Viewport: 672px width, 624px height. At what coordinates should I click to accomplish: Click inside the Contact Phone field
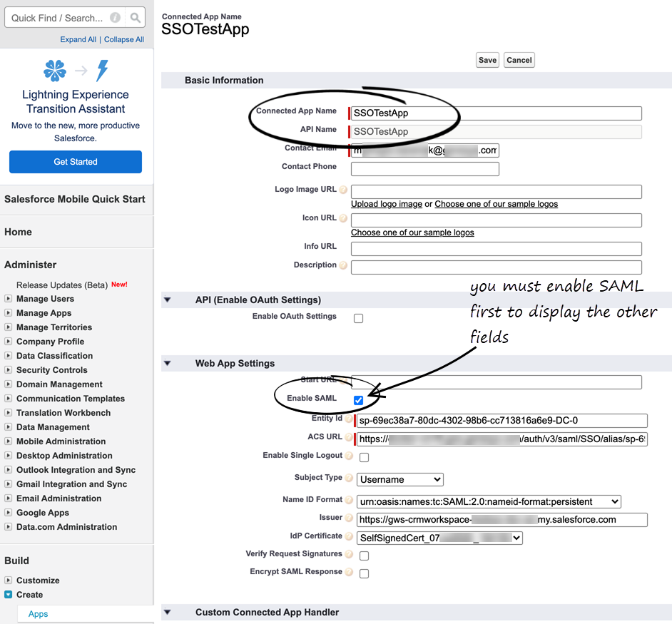[424, 168]
